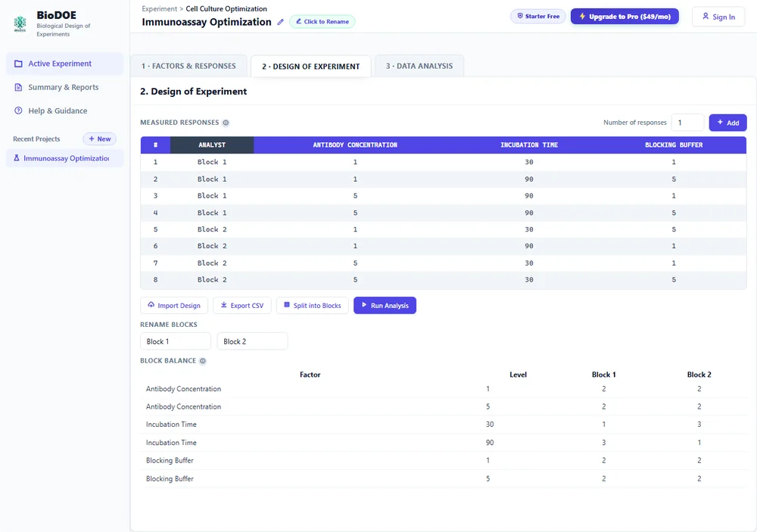This screenshot has height=532, width=757.
Task: Click the shield icon in Starter Free badge
Action: pos(520,16)
